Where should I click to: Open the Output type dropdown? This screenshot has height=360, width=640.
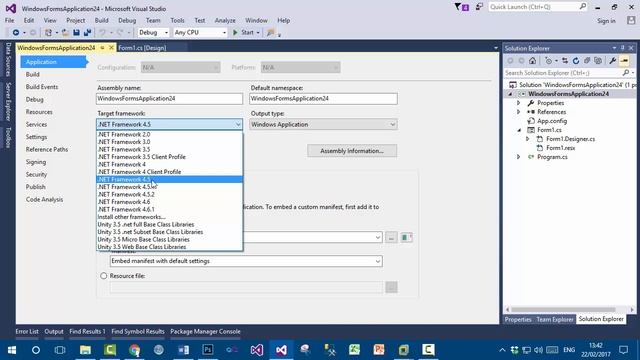click(x=323, y=124)
